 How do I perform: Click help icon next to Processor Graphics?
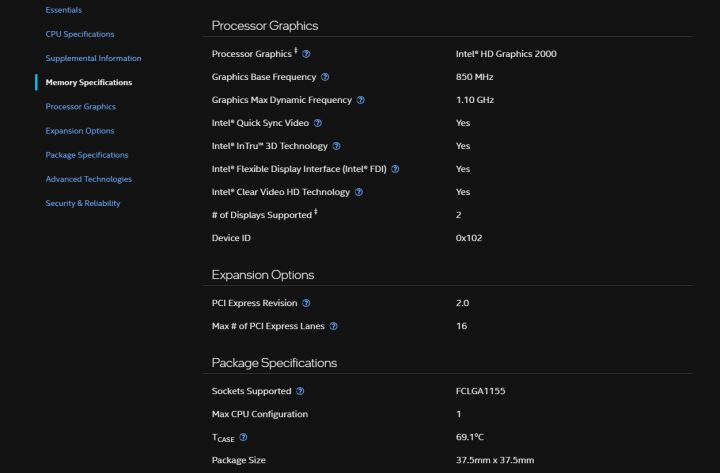[x=306, y=53]
